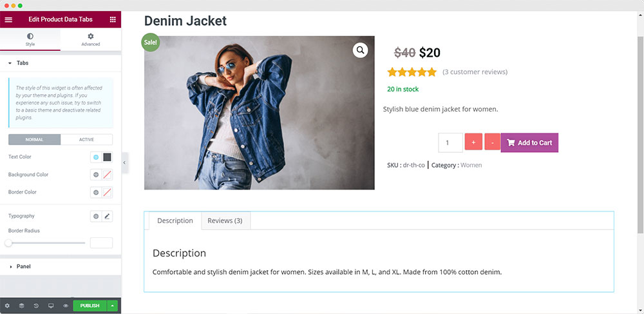Open the History icon in bottom bar

click(36, 306)
